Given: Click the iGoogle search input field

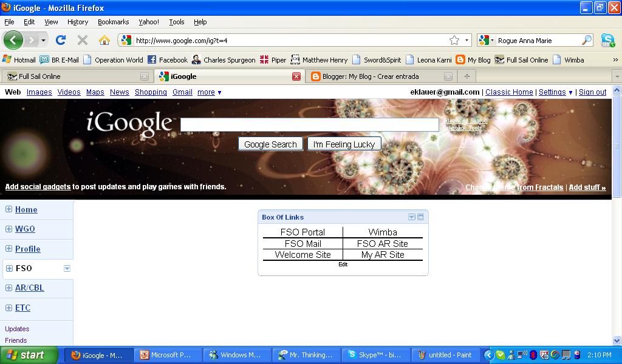Looking at the screenshot, I should [309, 124].
